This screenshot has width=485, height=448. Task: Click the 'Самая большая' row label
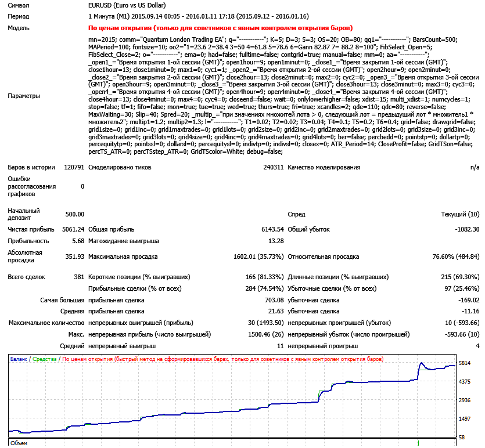(62, 301)
